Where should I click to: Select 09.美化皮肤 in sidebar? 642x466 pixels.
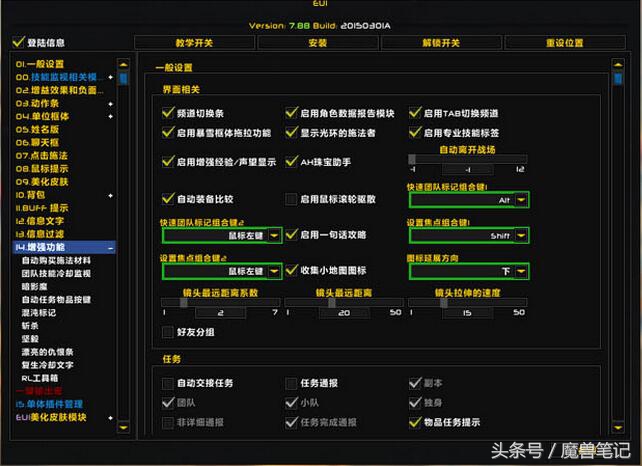[x=42, y=182]
